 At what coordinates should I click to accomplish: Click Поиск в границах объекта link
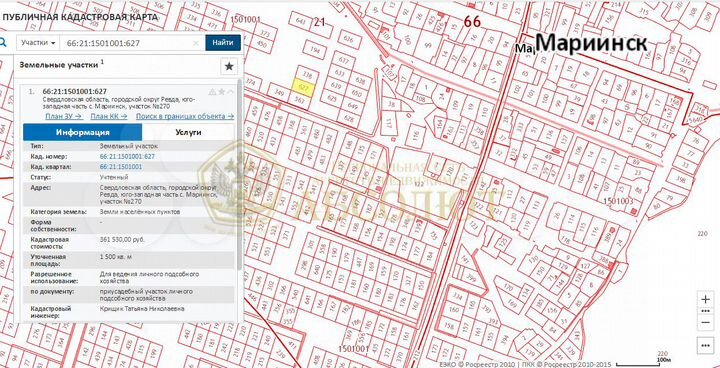(x=185, y=116)
